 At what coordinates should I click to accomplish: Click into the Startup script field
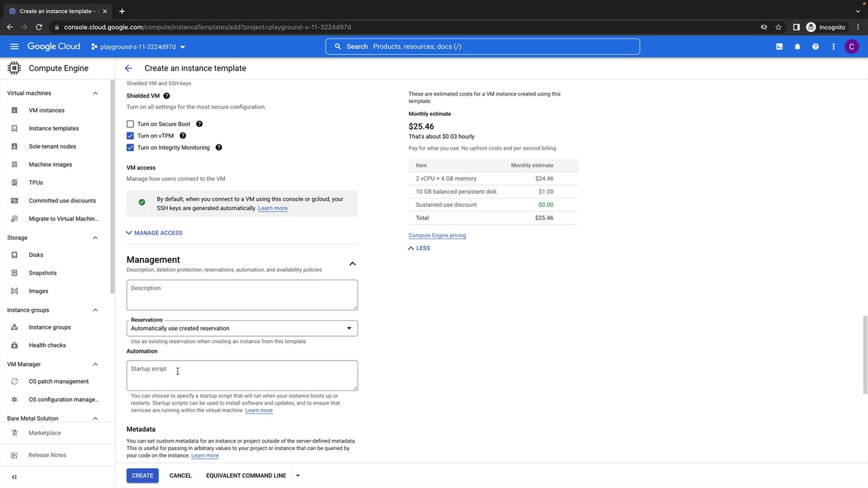click(x=242, y=375)
